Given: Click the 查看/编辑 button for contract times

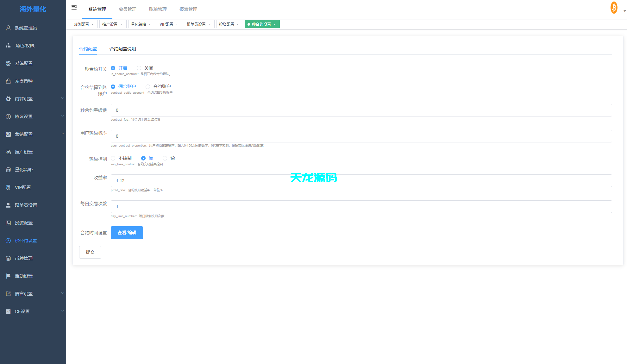Looking at the screenshot, I should (127, 232).
